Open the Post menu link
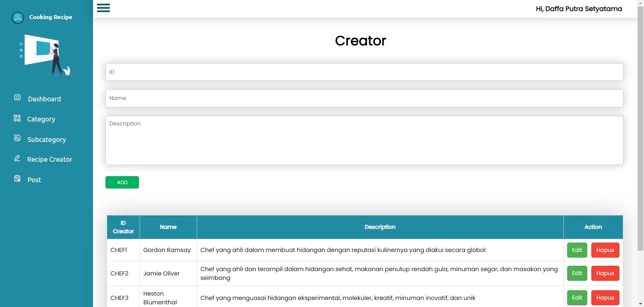This screenshot has width=644, height=307. [34, 180]
